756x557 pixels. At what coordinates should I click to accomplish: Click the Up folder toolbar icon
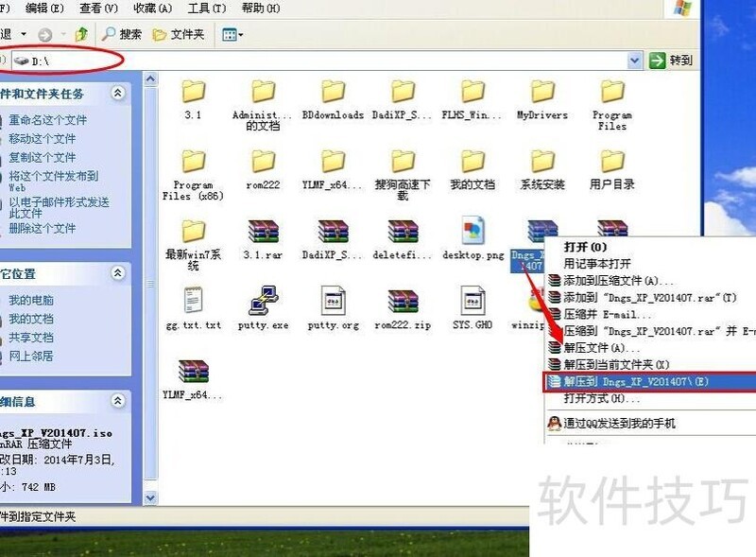[81, 34]
